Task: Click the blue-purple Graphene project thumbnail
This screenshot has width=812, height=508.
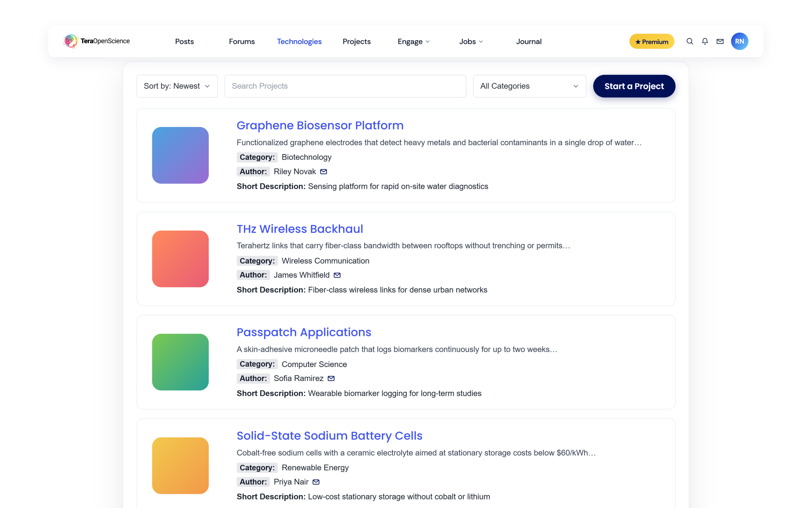Action: [180, 155]
